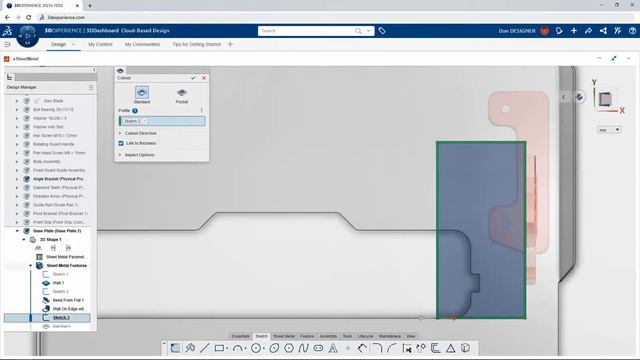Collapse the Sheet Metal Features node
The height and width of the screenshot is (360, 640).
point(31,266)
